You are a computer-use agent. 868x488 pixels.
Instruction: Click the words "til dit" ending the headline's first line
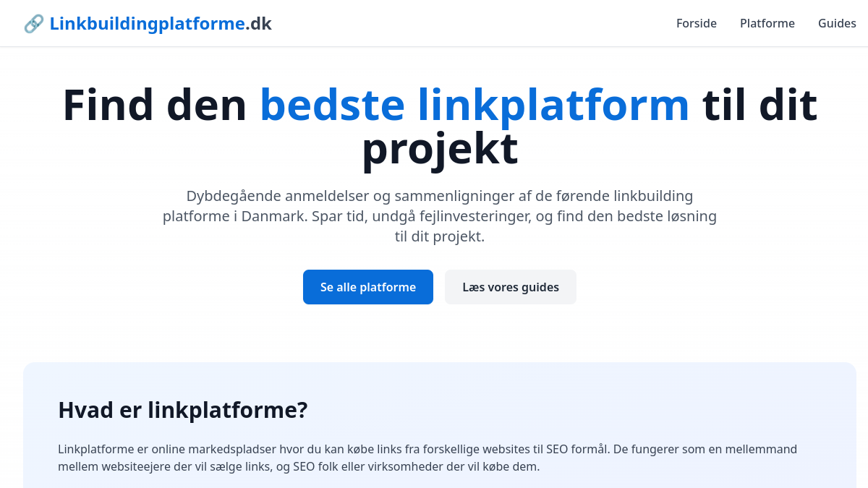(759, 105)
